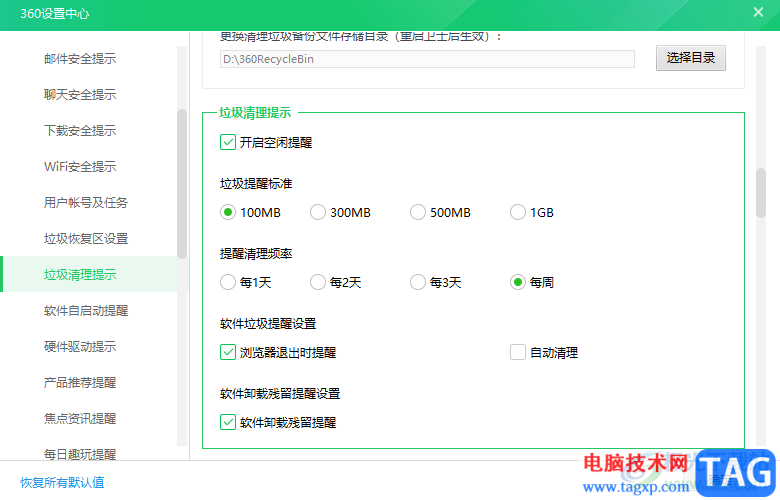The image size is (780, 500).
Task: Choose 1GB reminder threshold
Action: [x=518, y=212]
